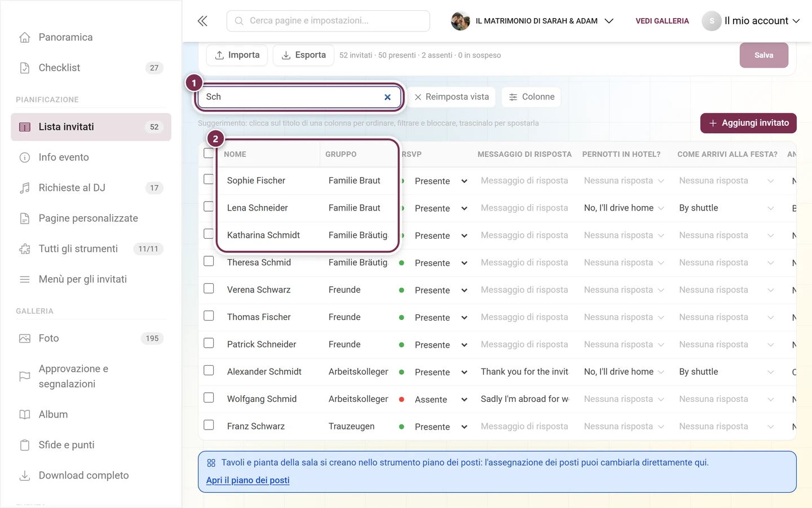Clear the Sch search with X icon
This screenshot has width=812, height=508.
[x=387, y=97]
